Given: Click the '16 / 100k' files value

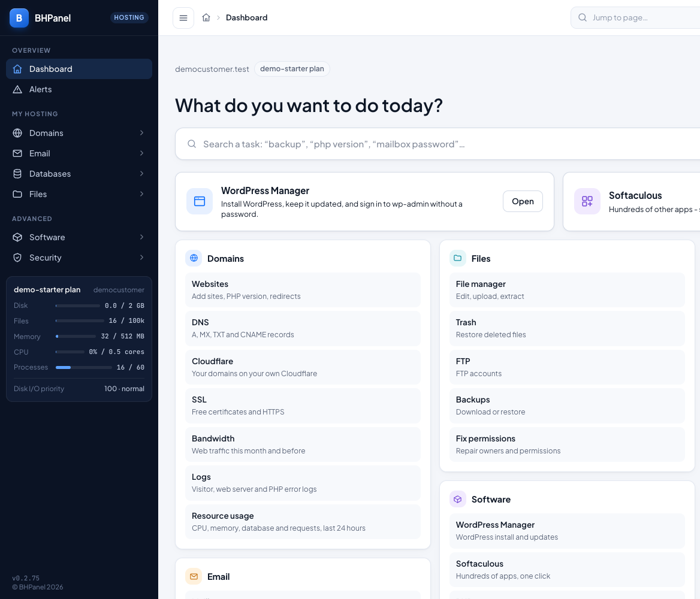Looking at the screenshot, I should tap(126, 321).
